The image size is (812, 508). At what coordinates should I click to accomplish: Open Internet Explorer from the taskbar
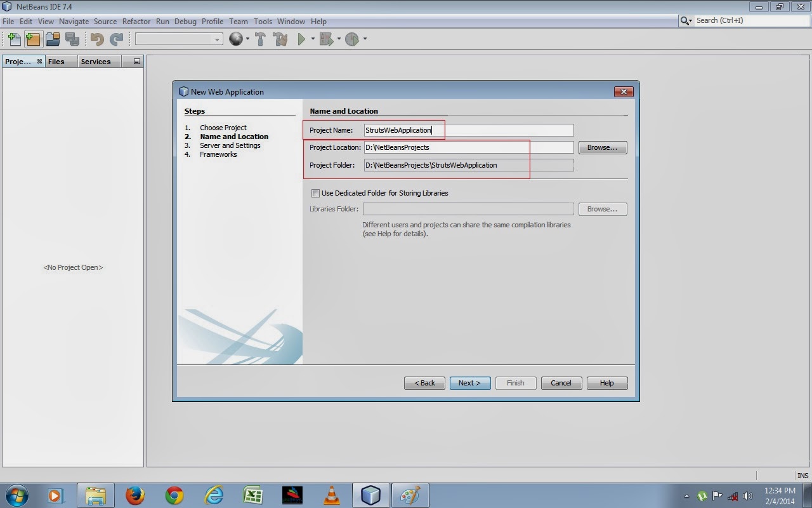(214, 495)
